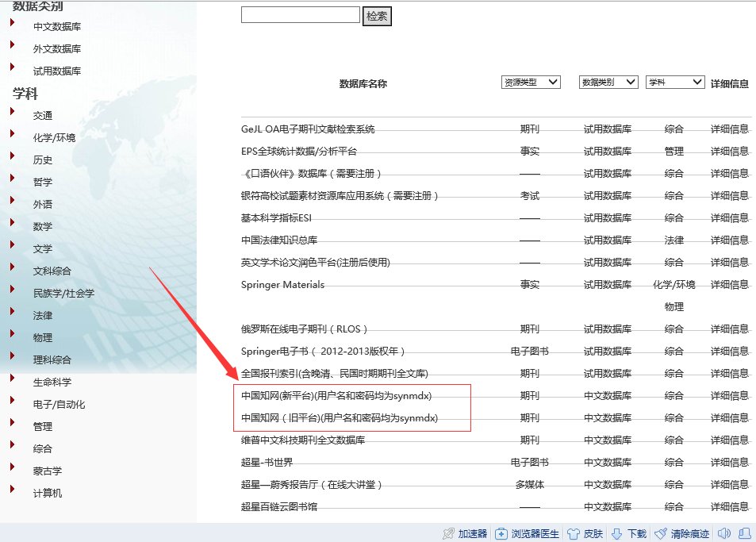The height and width of the screenshot is (542, 756).
Task: Open 详细信息 for GeJL OA row
Action: (x=730, y=129)
